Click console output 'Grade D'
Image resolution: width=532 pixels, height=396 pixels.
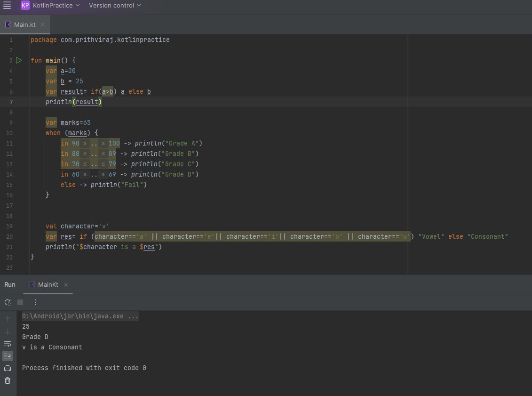(35, 337)
